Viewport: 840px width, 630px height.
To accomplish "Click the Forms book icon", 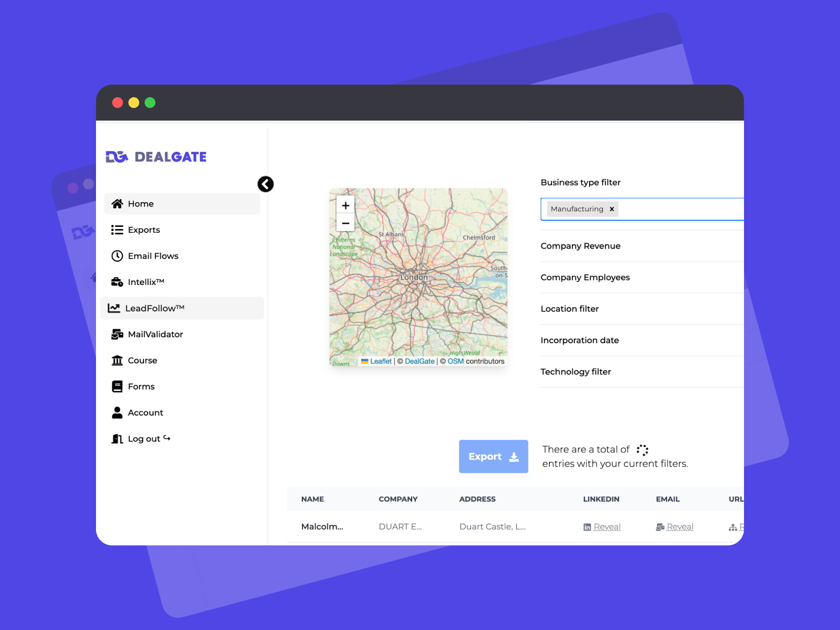I will coord(117,386).
